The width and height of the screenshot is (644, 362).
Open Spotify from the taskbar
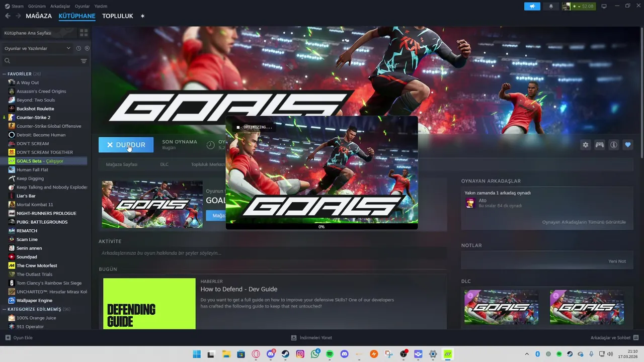(330, 354)
